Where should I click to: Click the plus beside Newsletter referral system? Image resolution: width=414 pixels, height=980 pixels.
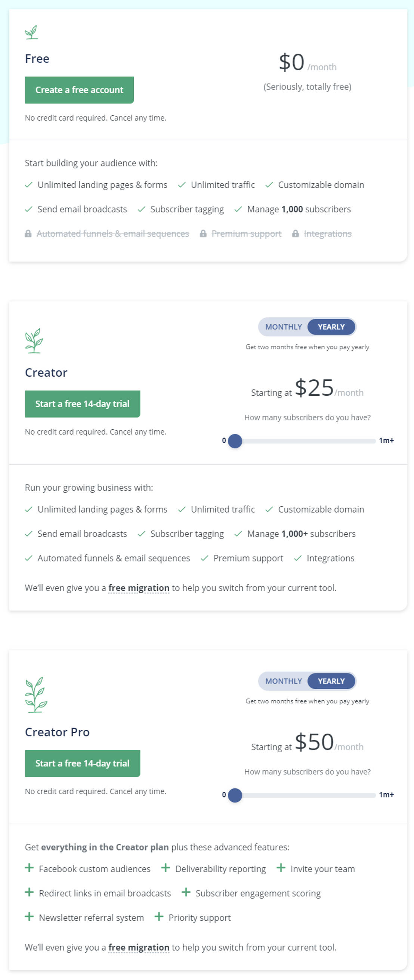pyautogui.click(x=29, y=917)
